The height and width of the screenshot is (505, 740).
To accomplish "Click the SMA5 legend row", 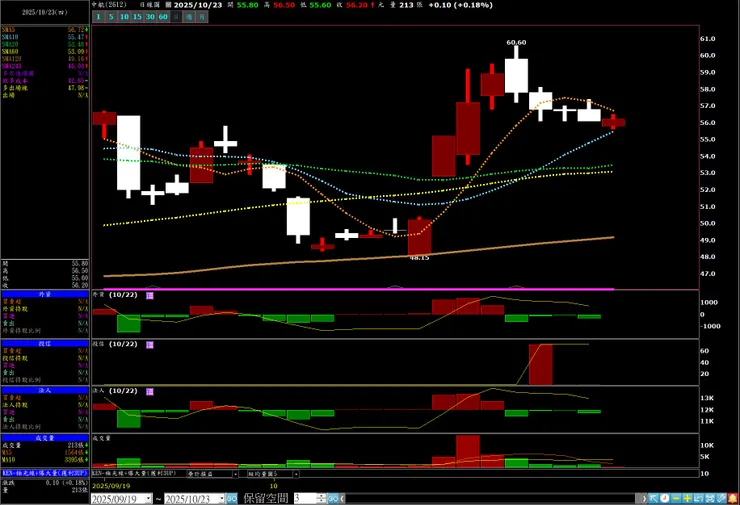I will click(x=45, y=30).
